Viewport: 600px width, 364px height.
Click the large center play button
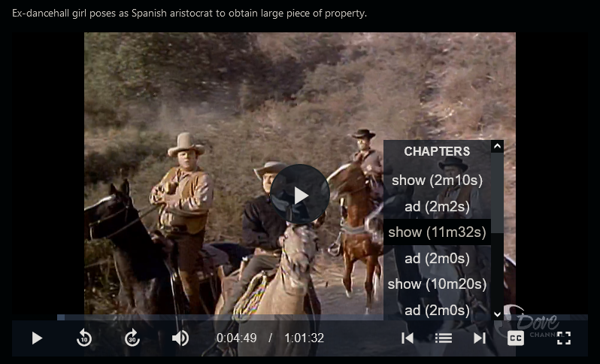(299, 194)
